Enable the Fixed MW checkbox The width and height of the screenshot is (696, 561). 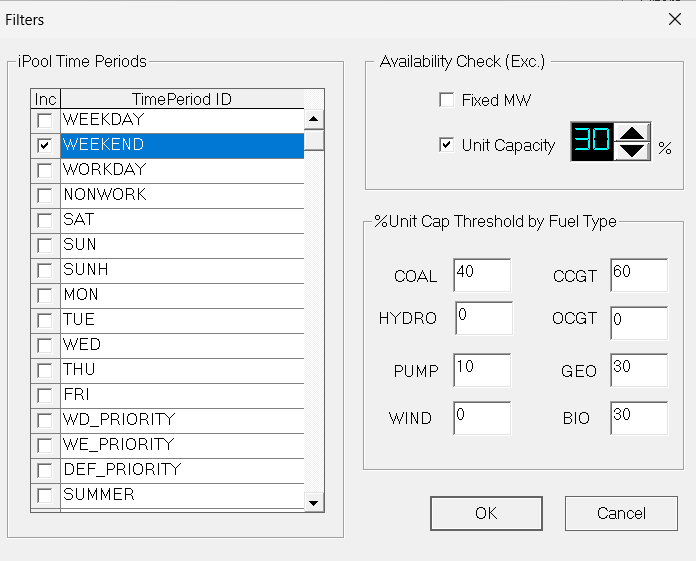coord(446,100)
